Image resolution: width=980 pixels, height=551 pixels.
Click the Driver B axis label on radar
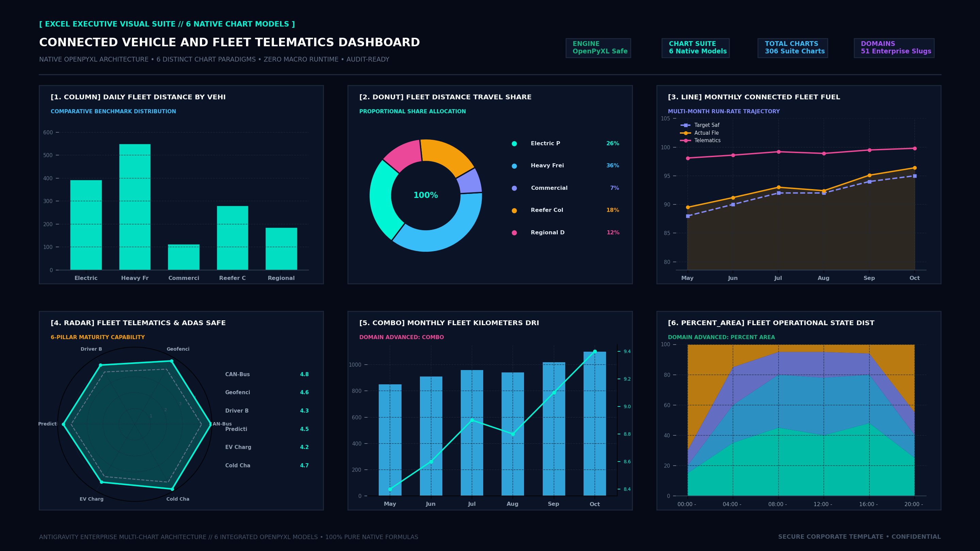pyautogui.click(x=91, y=349)
